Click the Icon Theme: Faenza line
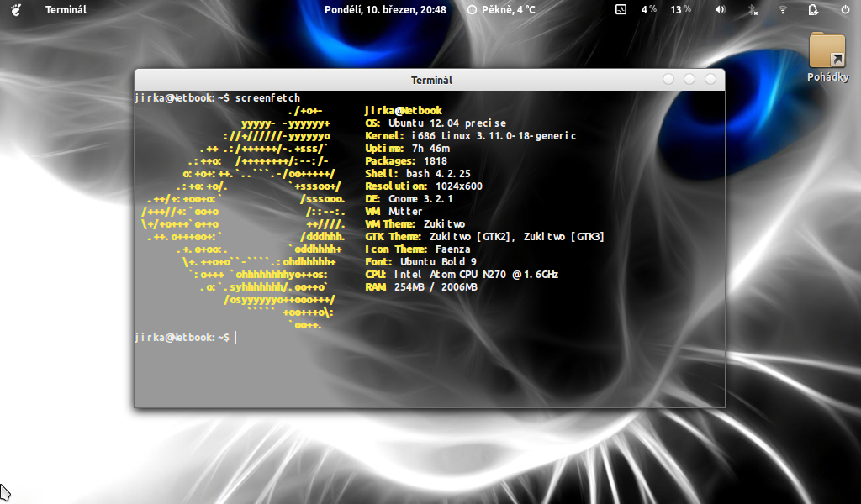The height and width of the screenshot is (504, 861). 418,249
